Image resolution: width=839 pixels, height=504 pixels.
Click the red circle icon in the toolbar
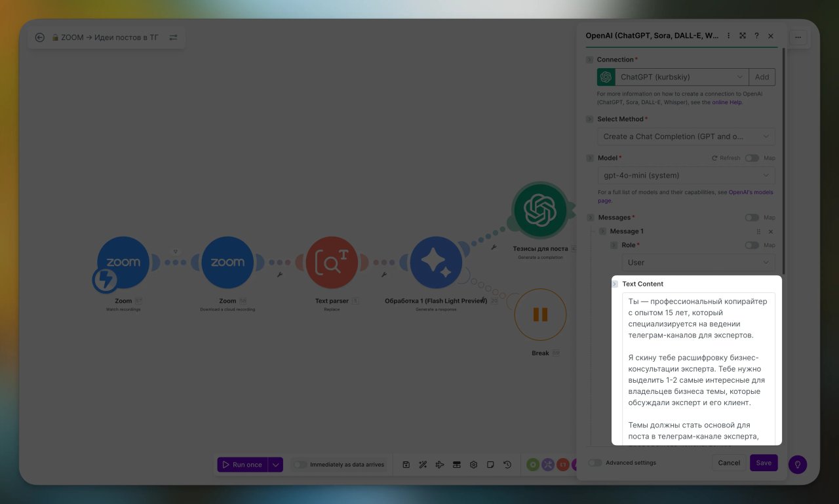click(563, 465)
